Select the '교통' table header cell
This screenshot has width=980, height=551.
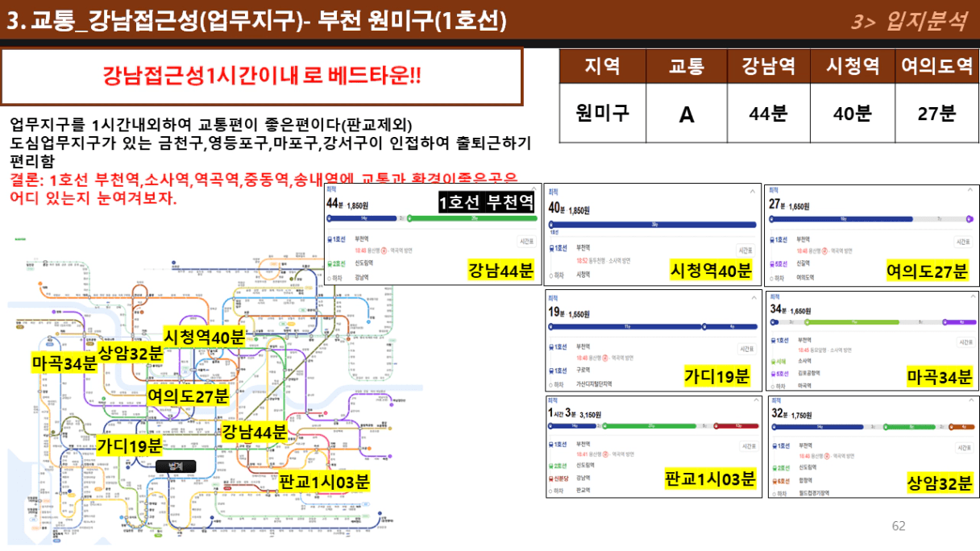[x=686, y=66]
